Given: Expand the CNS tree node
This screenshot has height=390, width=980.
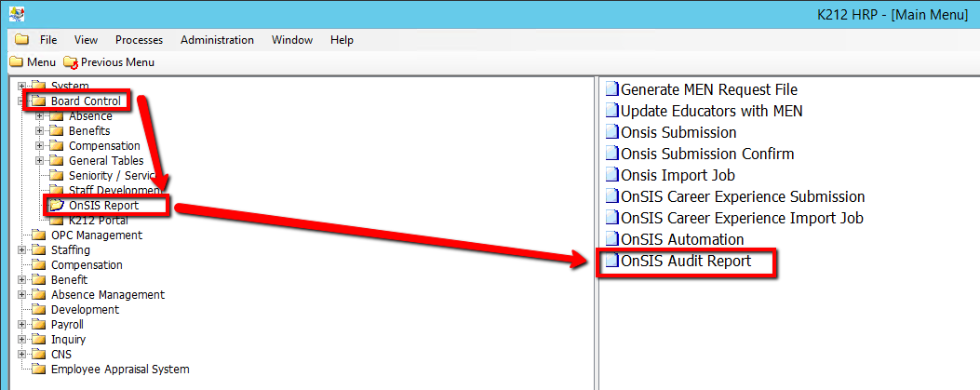Looking at the screenshot, I should tap(22, 355).
